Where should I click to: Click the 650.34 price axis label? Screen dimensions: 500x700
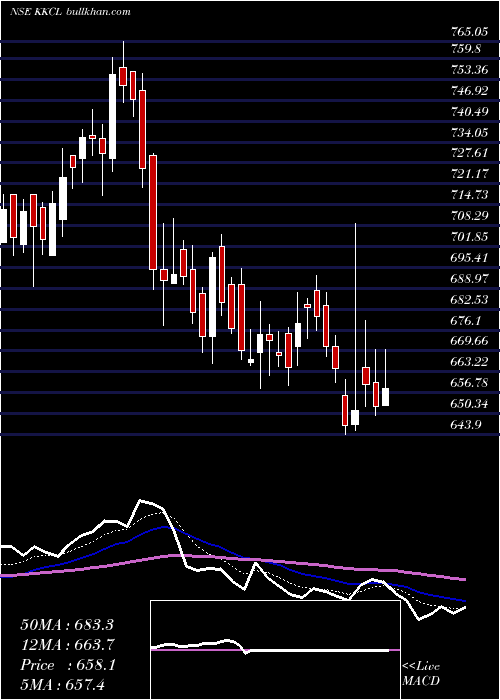pyautogui.click(x=469, y=404)
